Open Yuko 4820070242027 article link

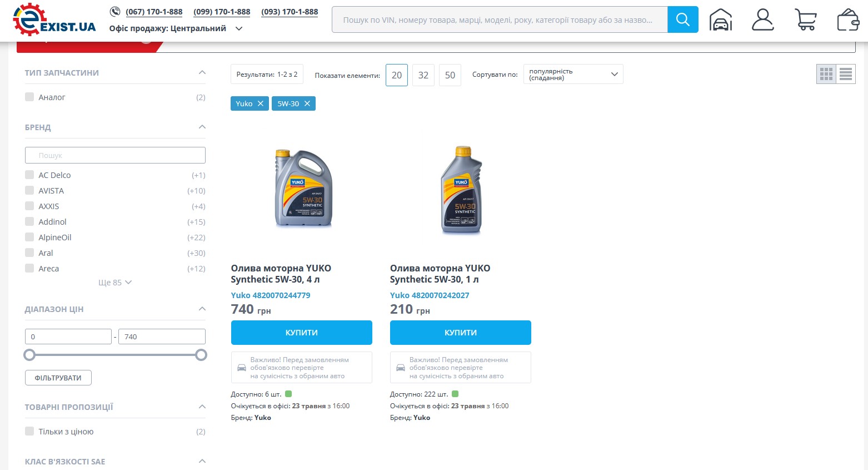tap(430, 295)
